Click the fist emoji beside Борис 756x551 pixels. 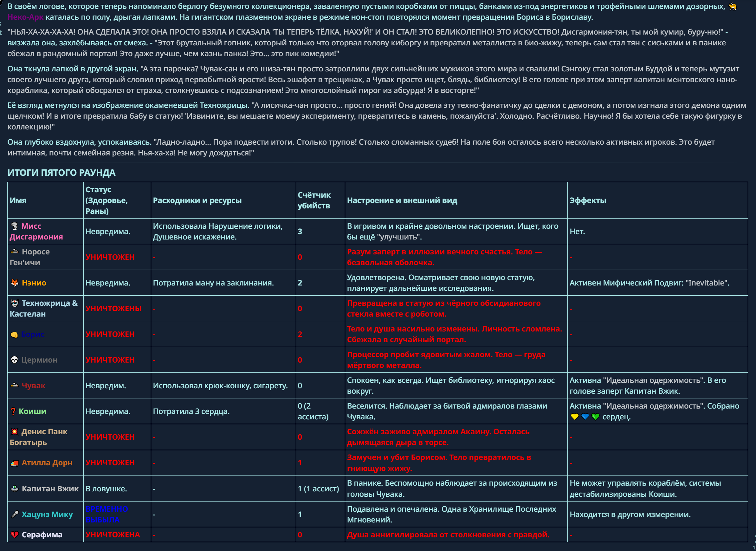[14, 335]
